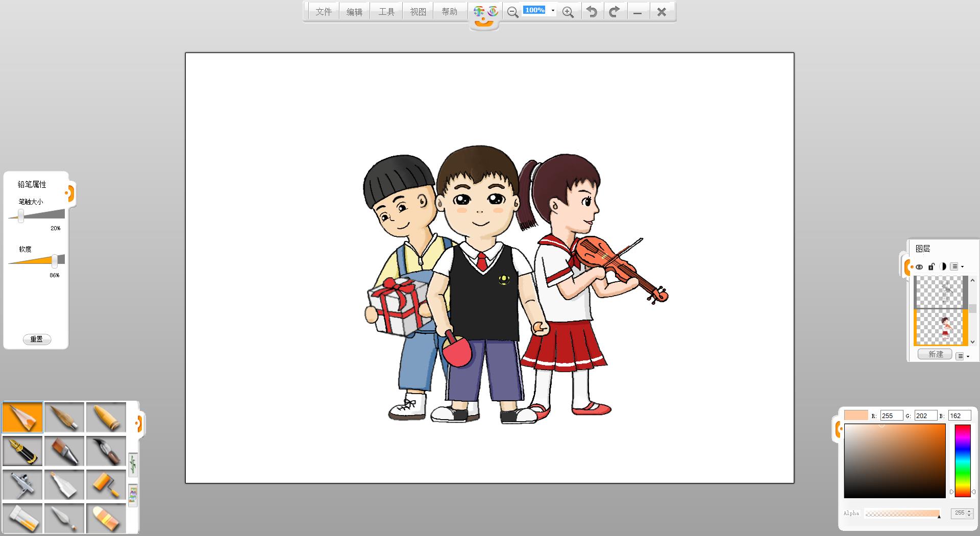Open the zoom percentage dropdown
980x536 pixels.
553,11
